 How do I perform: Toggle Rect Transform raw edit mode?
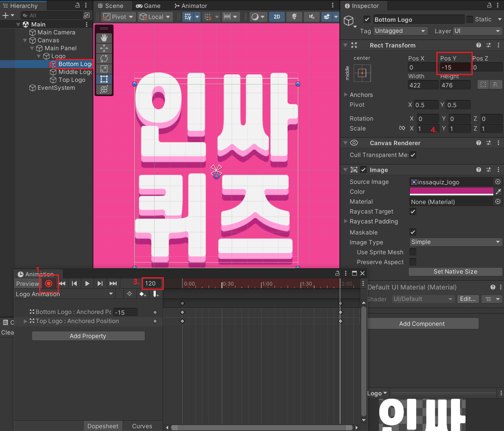point(496,85)
